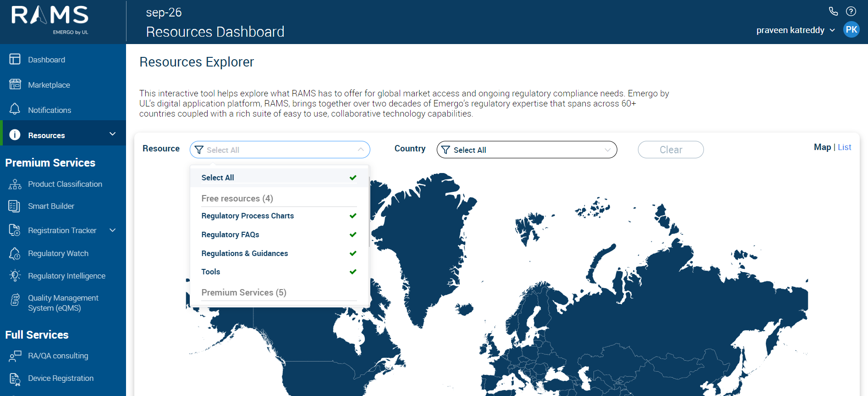Viewport: 868px width, 396px height.
Task: Click the Registration Tracker document icon
Action: pos(15,230)
